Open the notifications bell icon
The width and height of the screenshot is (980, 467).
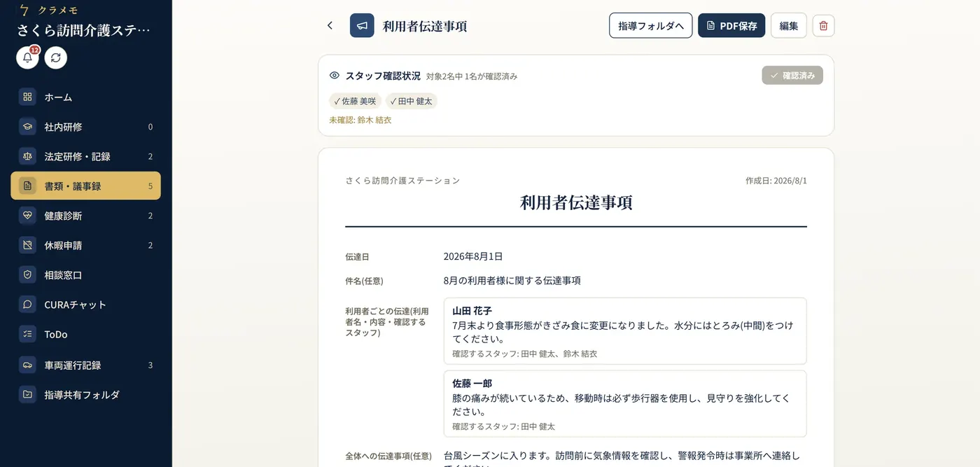[27, 57]
